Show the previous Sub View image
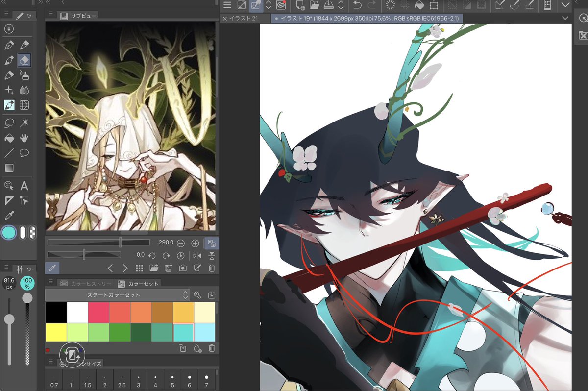 coord(110,268)
